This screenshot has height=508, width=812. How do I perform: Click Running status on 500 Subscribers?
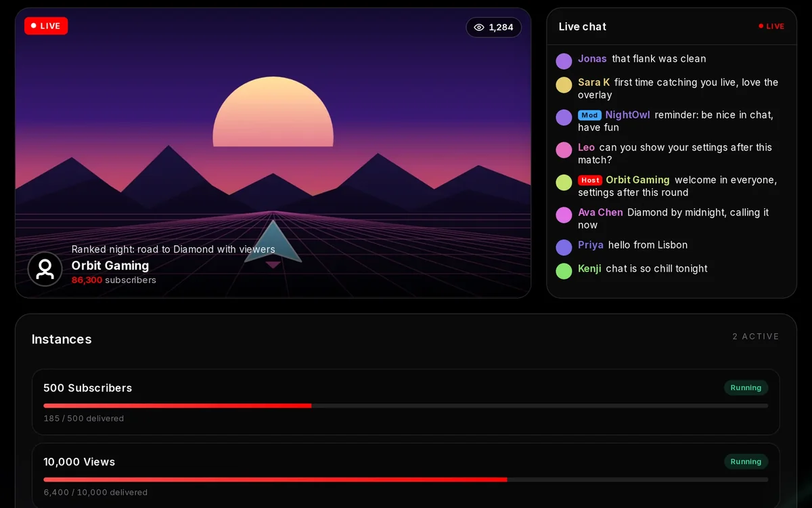point(746,388)
